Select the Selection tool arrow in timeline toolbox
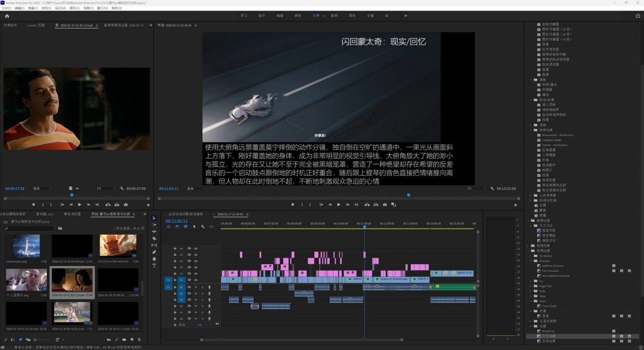This screenshot has width=644, height=350. (154, 218)
